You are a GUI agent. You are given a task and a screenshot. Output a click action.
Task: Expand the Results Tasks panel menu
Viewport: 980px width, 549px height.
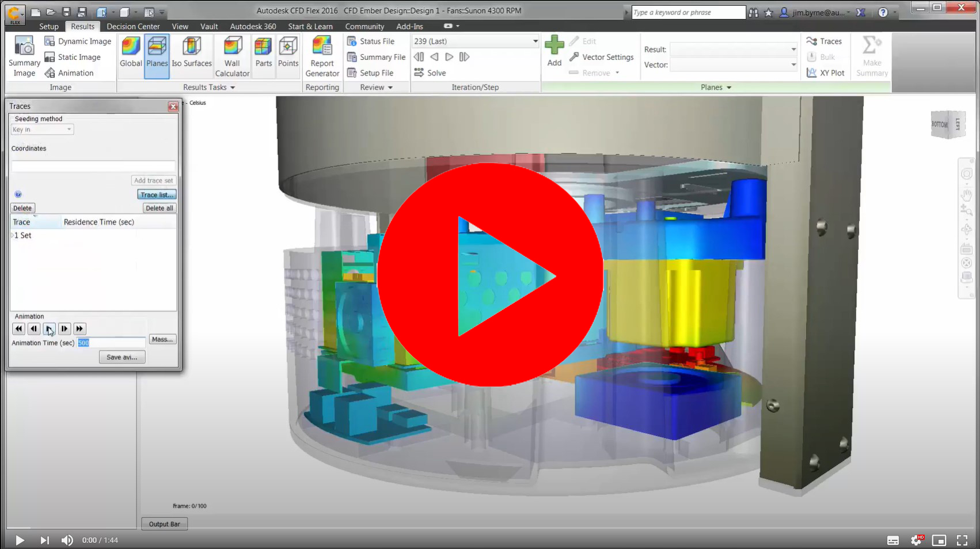pos(209,87)
